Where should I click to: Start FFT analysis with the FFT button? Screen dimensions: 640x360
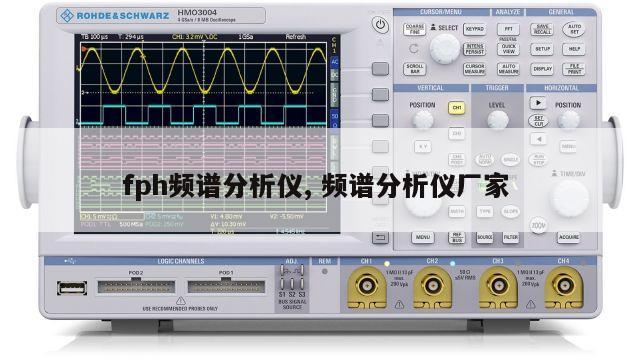pyautogui.click(x=508, y=29)
